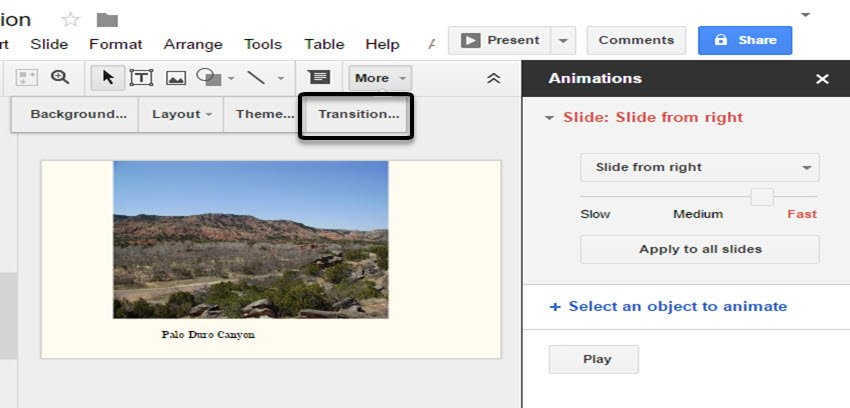Open the Comments button

click(x=636, y=41)
